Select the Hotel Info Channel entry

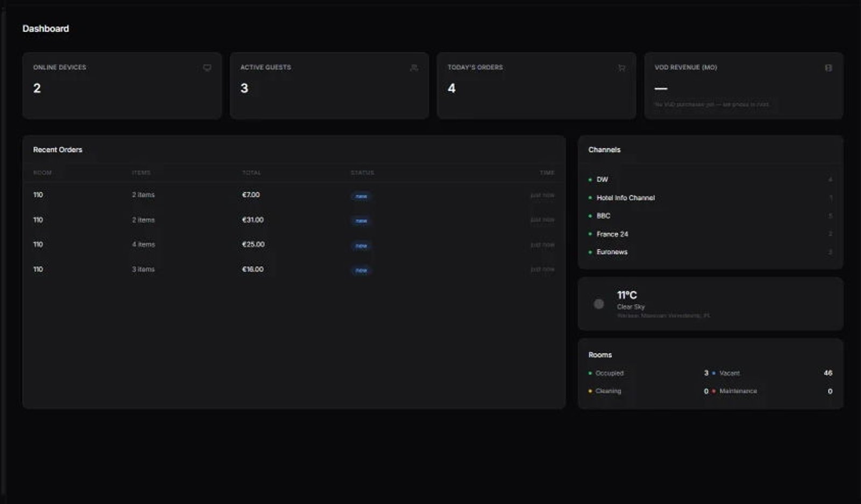(x=710, y=198)
